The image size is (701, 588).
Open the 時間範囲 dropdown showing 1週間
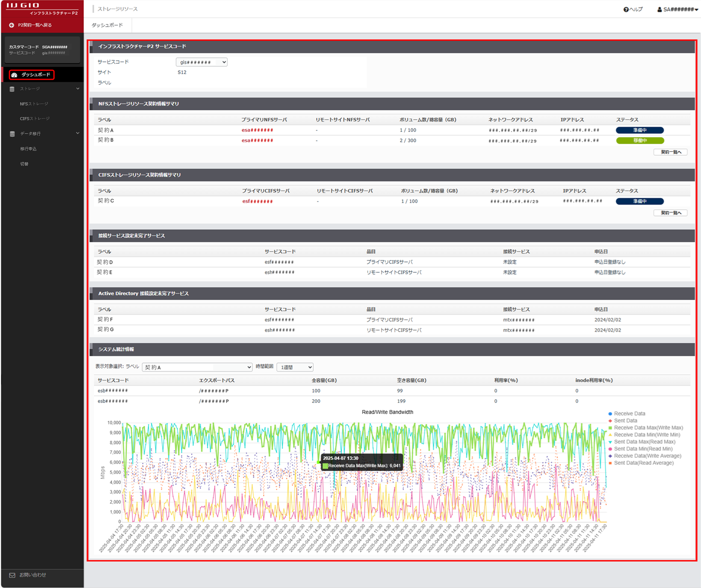coord(295,367)
